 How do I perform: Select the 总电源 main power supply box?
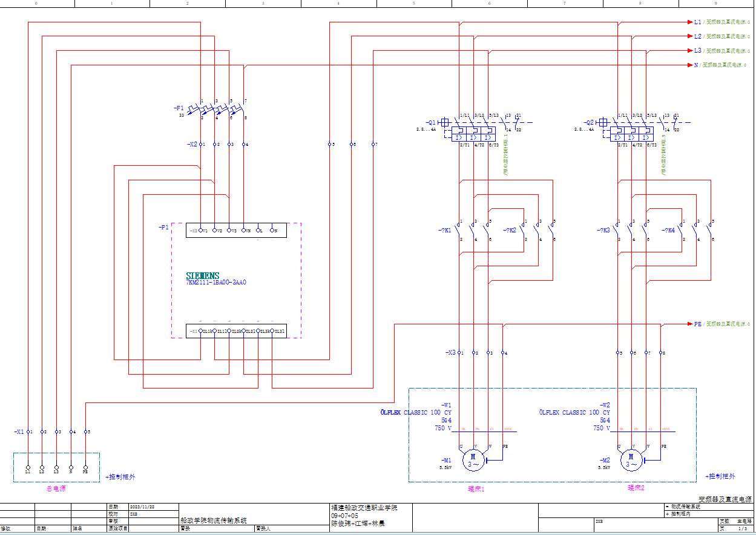click(x=56, y=467)
